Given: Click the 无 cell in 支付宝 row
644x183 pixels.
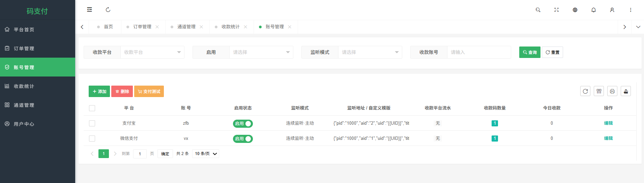Looking at the screenshot, I should tap(438, 123).
